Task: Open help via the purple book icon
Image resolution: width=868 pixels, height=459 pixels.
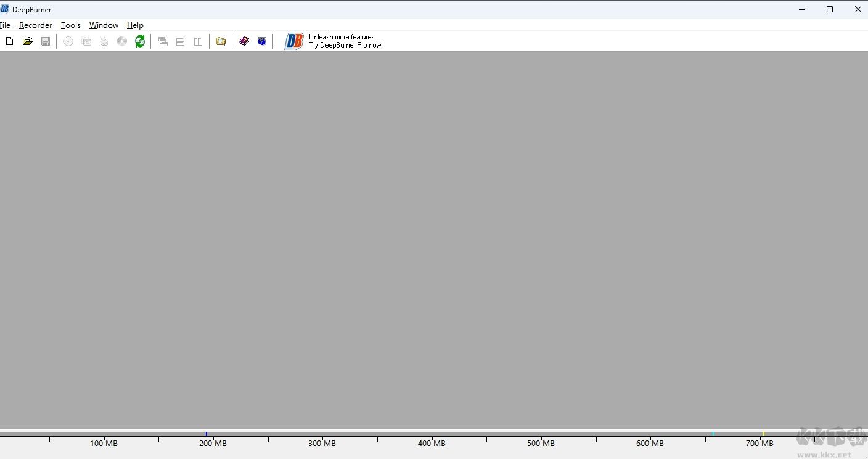Action: [244, 41]
